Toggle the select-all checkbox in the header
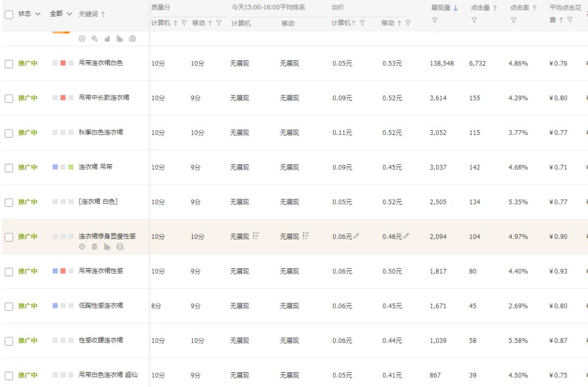This screenshot has height=387, width=588. 8,14
